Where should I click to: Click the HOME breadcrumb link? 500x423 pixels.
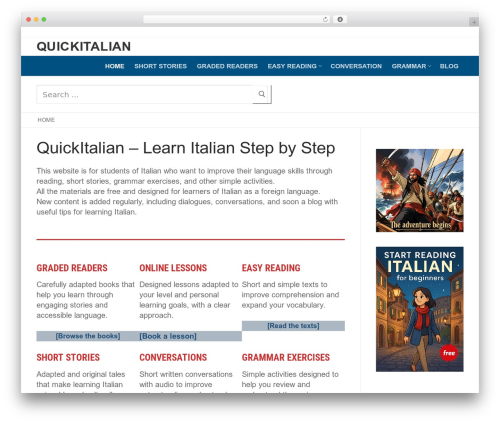[x=46, y=120]
